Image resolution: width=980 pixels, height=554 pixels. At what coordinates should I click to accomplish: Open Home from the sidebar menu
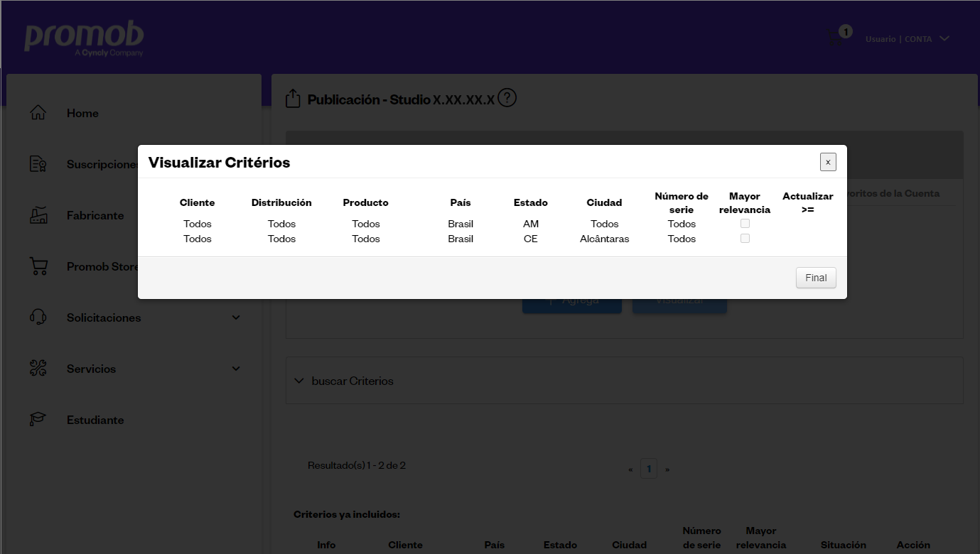(x=82, y=113)
